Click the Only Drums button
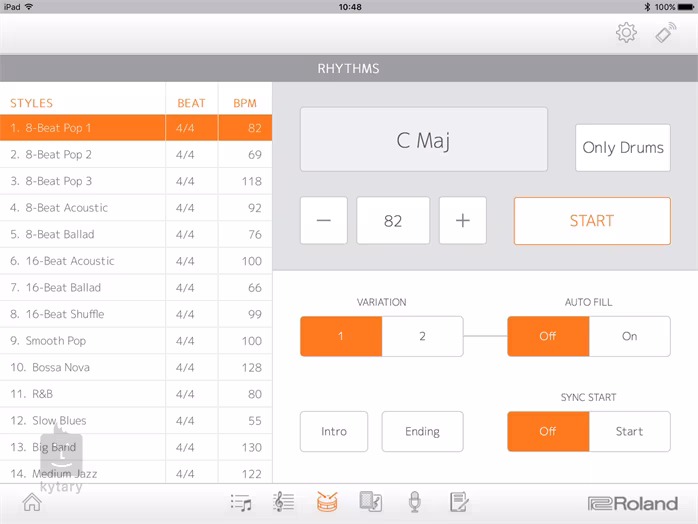The image size is (698, 524). (622, 148)
